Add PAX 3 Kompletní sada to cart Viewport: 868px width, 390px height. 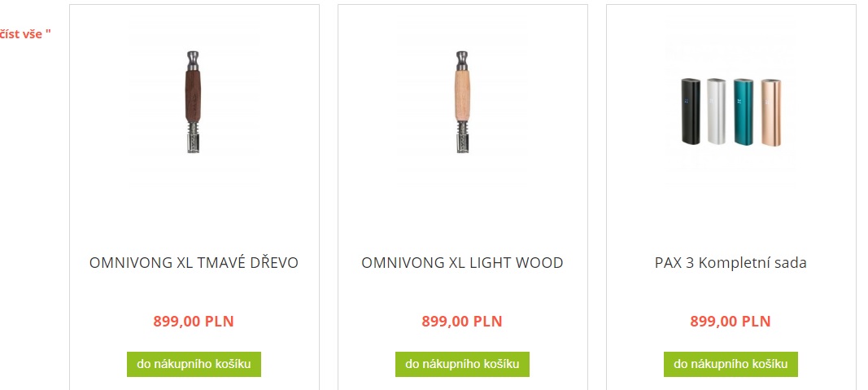[731, 364]
